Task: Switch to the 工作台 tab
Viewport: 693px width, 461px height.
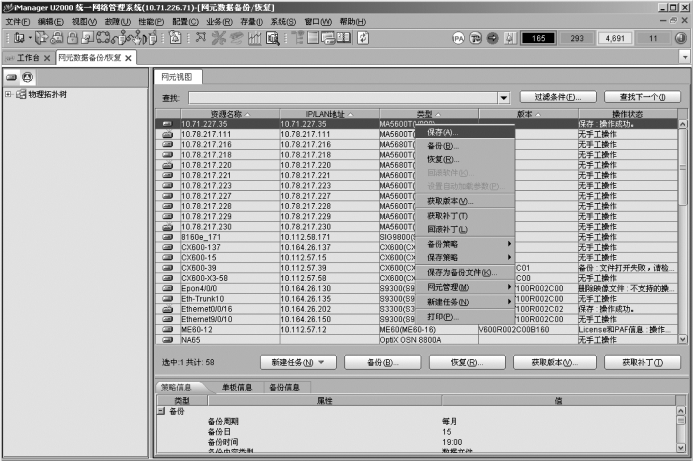Action: tap(27, 58)
